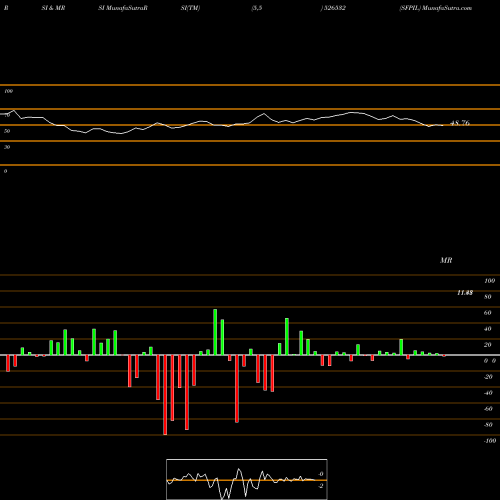Click the 100 label on left RSI axis
The width and height of the screenshot is (500, 500).
tap(8, 91)
